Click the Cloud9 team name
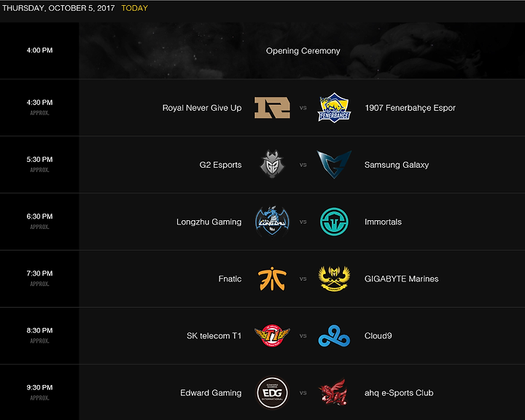525x420 pixels. coord(378,335)
